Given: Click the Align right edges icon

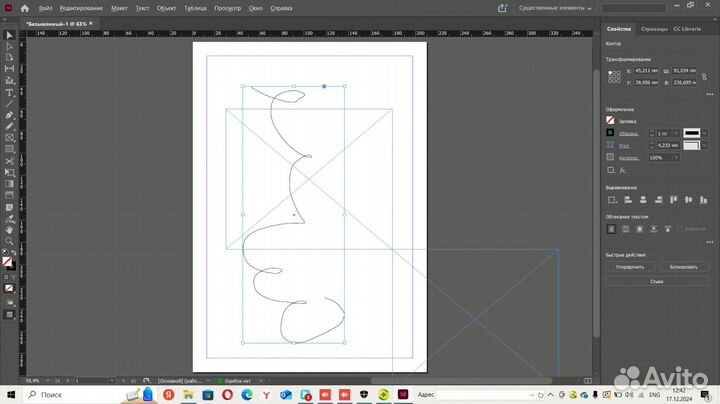Looking at the screenshot, I should (658, 200).
